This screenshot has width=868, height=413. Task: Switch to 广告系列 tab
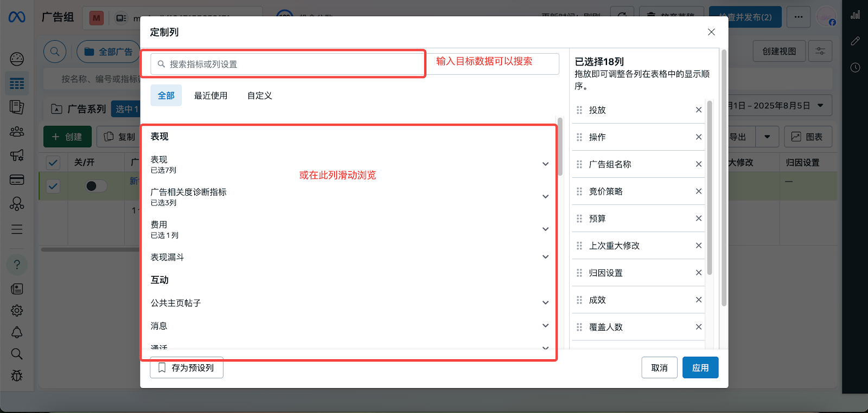pyautogui.click(x=79, y=109)
